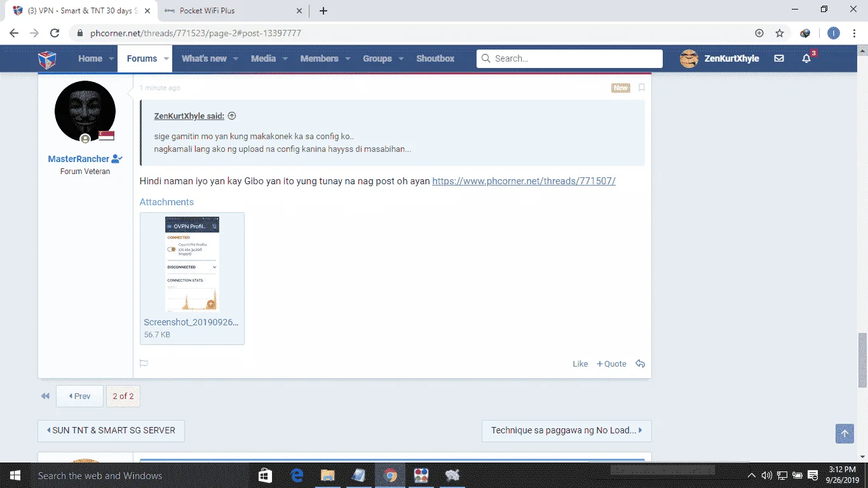Viewport: 868px width, 488px height.
Task: Open the phcorner.net/threads/771507 link
Action: tap(524, 181)
